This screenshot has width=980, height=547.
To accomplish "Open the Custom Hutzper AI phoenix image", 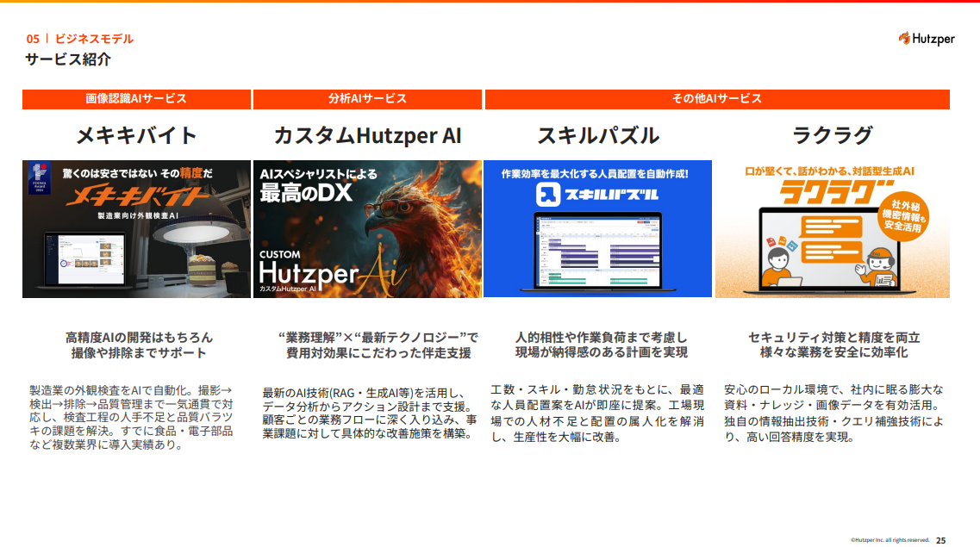I will tap(367, 229).
